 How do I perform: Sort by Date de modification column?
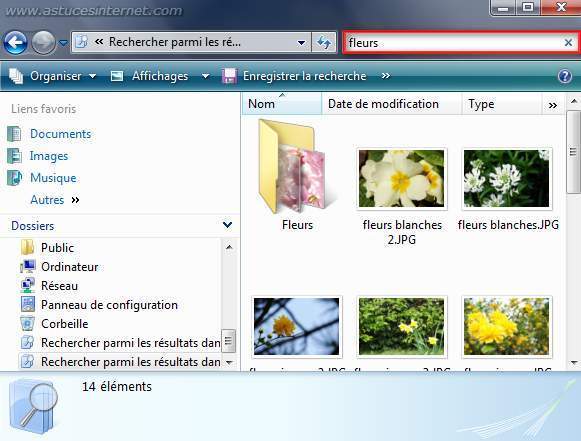pyautogui.click(x=392, y=104)
